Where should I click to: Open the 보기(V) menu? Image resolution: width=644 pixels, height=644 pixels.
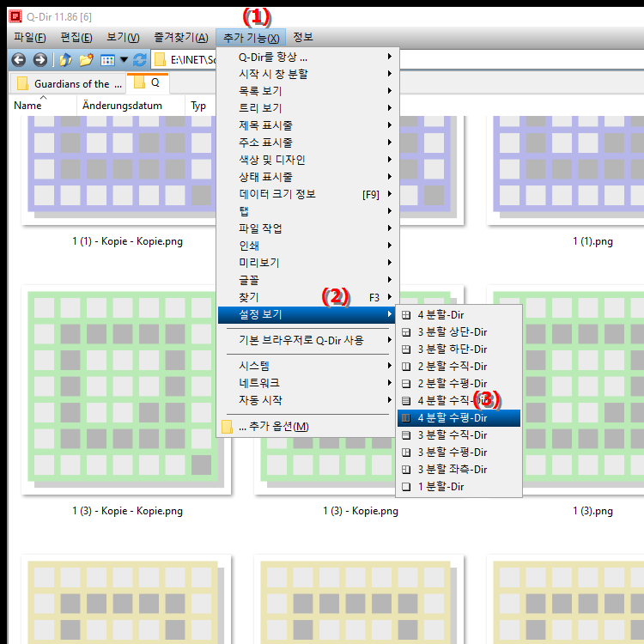coord(123,38)
